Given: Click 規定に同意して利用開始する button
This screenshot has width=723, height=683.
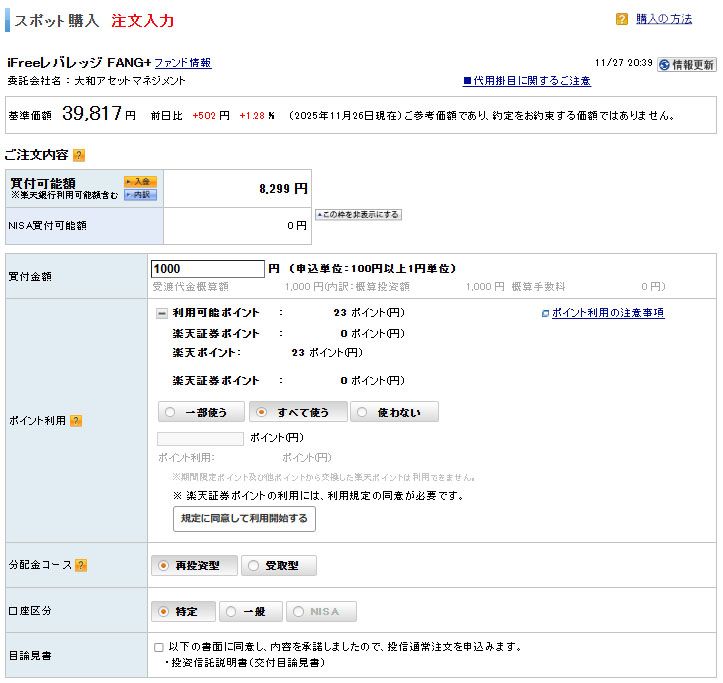Looking at the screenshot, I should tap(244, 519).
